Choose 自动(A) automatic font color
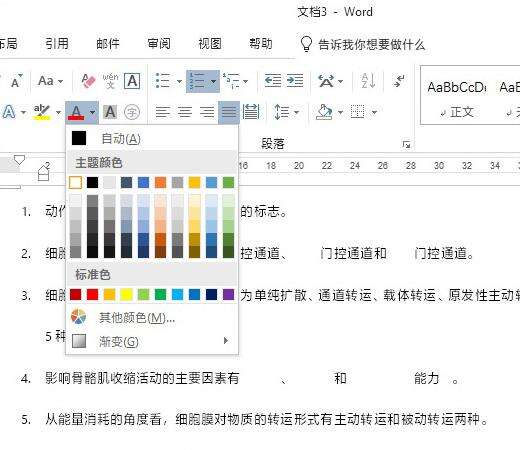This screenshot has width=520, height=450. pyautogui.click(x=152, y=138)
